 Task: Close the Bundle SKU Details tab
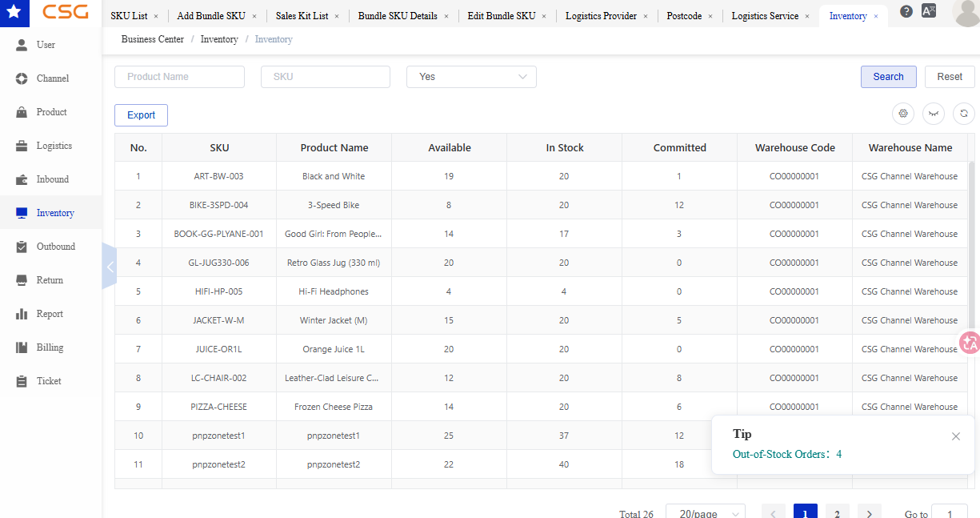[x=446, y=16]
